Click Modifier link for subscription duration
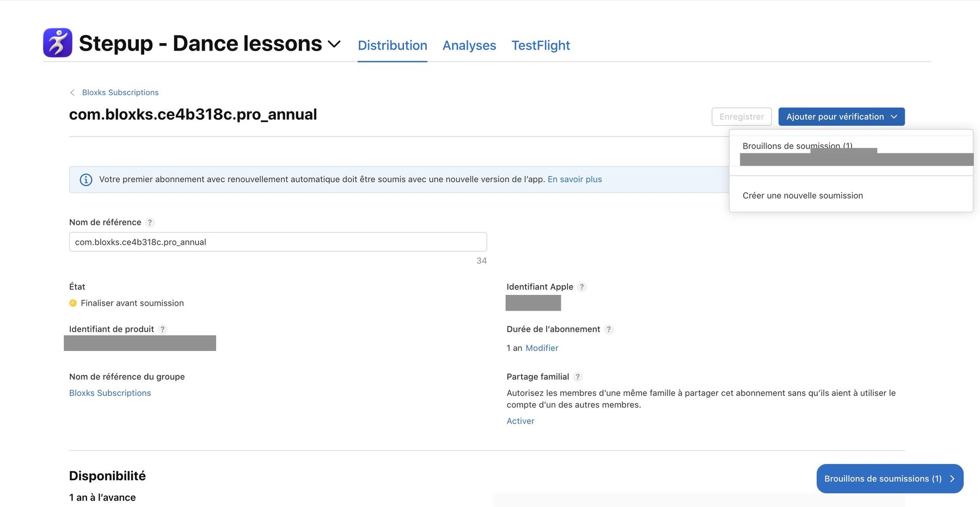 point(542,348)
